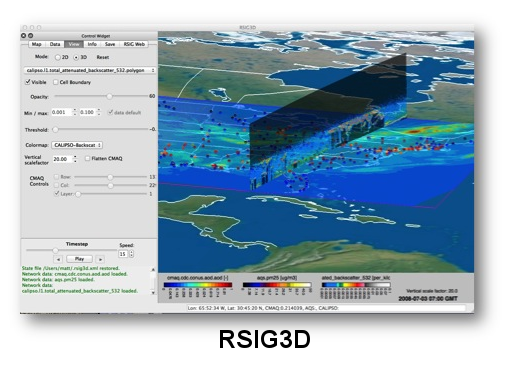
Task: Open the Data tab
Action: click(55, 44)
